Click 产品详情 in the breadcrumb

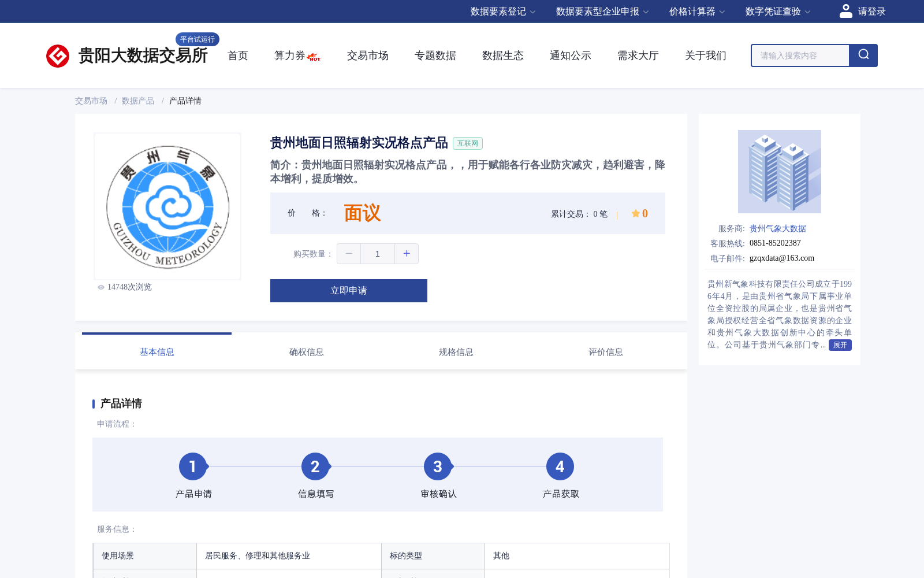185,101
